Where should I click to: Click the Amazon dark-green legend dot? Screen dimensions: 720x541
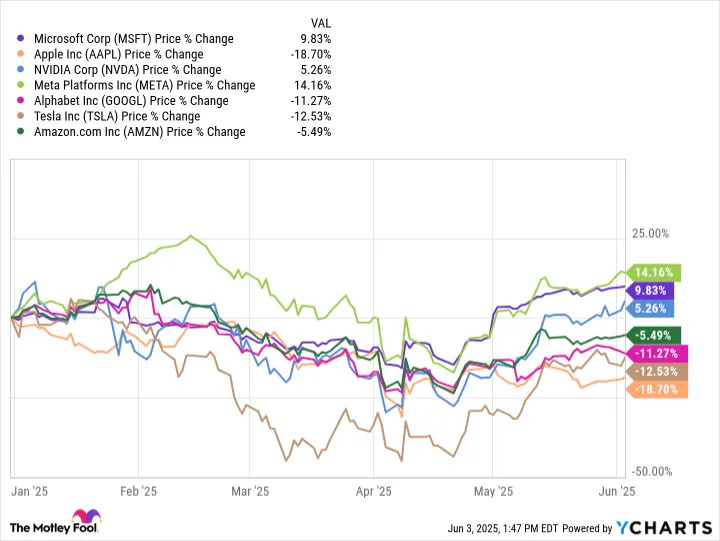(x=20, y=132)
